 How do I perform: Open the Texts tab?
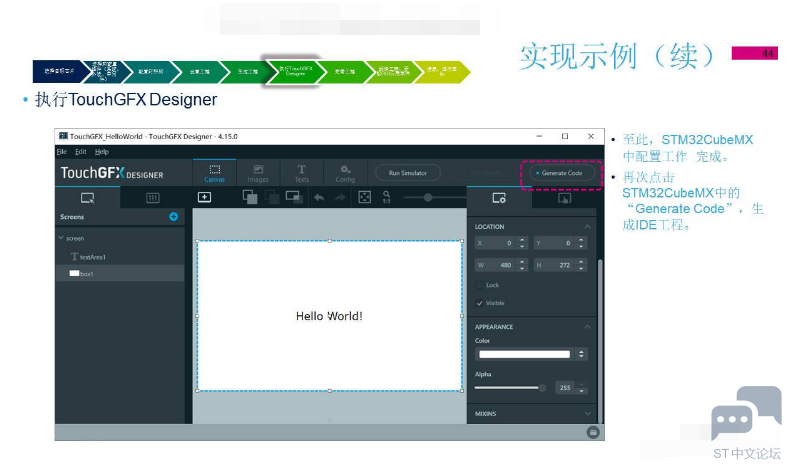[302, 173]
